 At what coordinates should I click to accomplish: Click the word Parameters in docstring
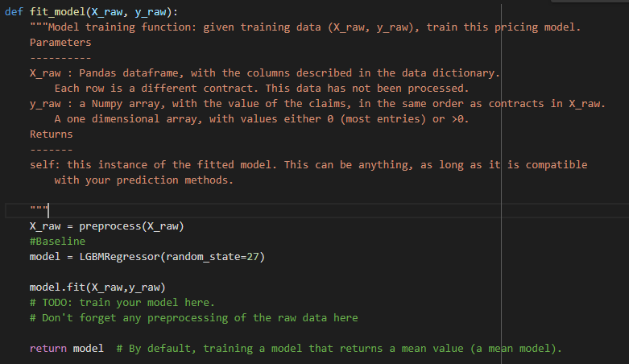[x=60, y=43]
